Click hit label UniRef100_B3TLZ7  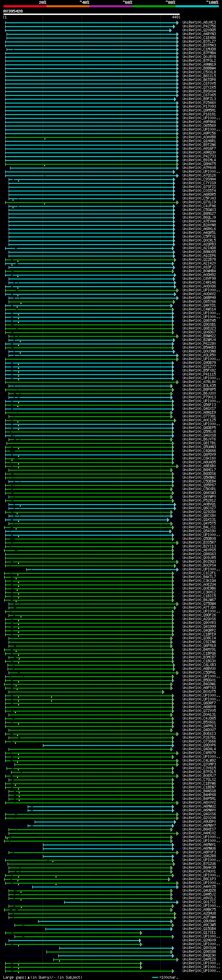tap(199, 41)
